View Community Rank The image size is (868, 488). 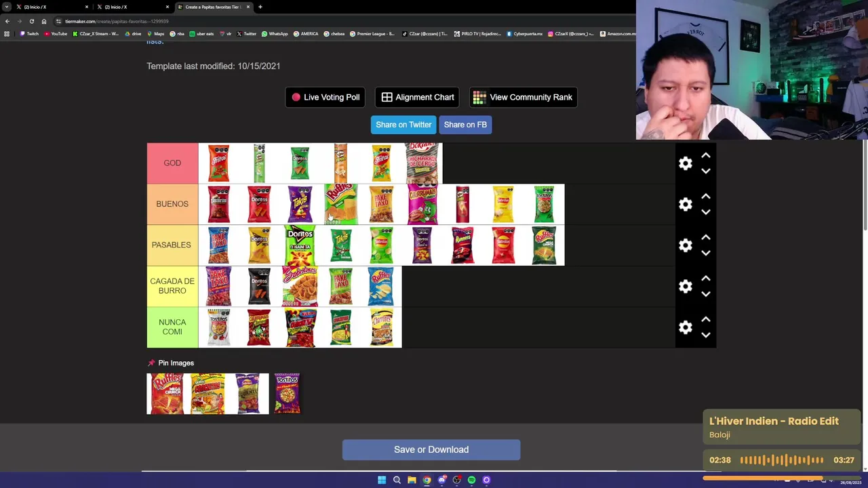coord(523,97)
